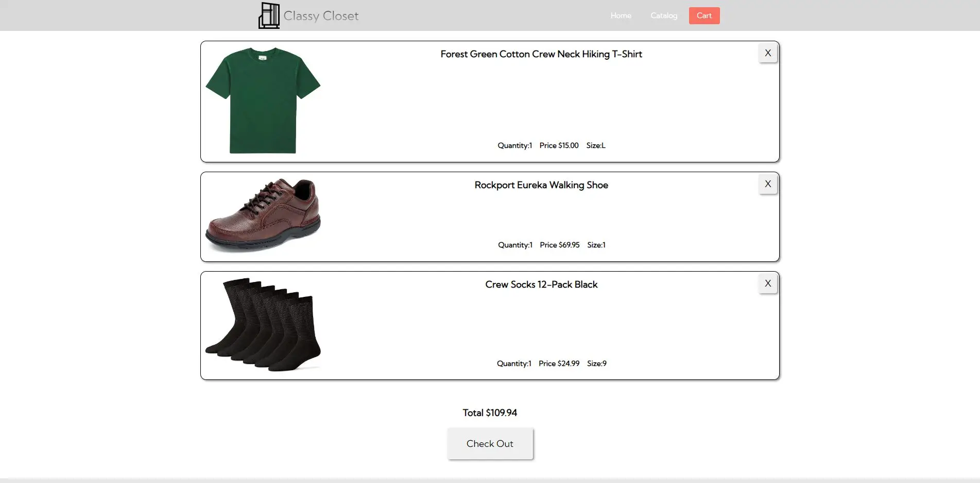Viewport: 980px width, 483px height.
Task: Click the socks price $24.99 label
Action: coord(559,363)
